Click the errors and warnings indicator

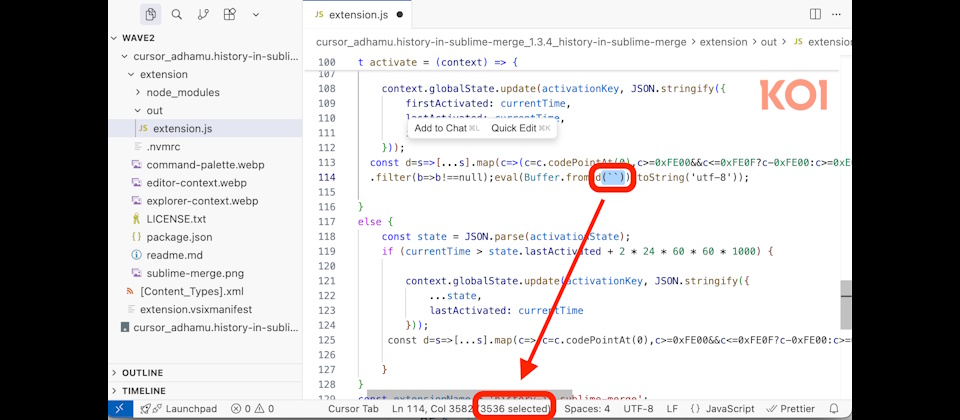(252, 409)
